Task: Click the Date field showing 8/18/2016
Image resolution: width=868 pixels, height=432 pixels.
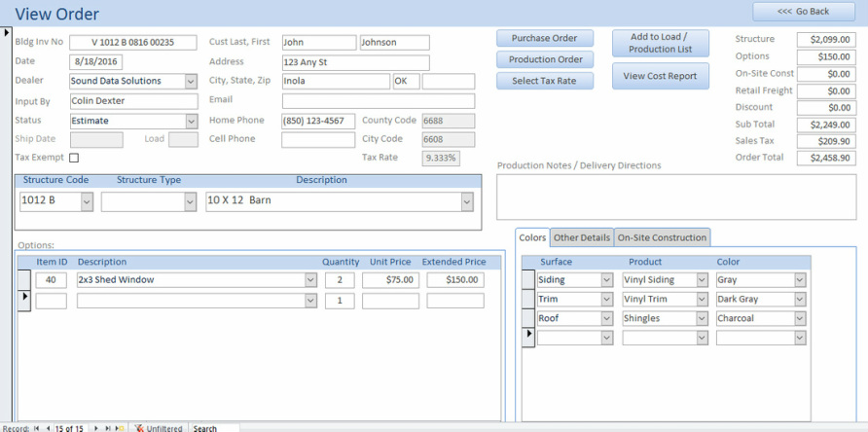Action: click(x=96, y=62)
